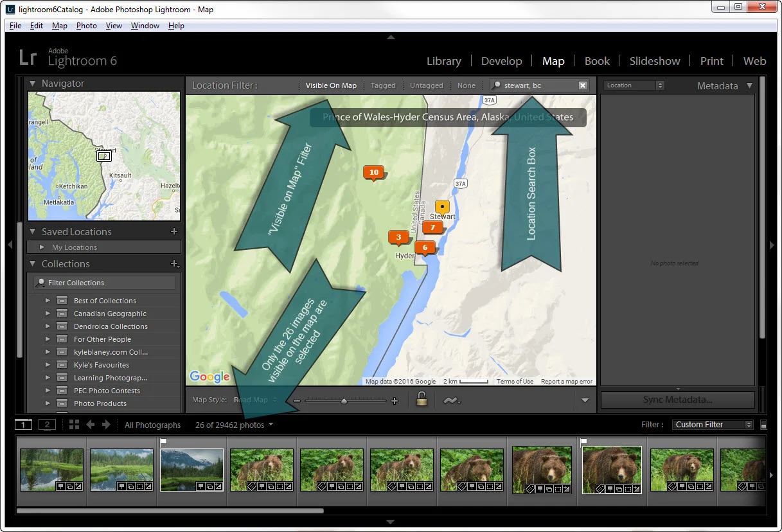Image resolution: width=782 pixels, height=532 pixels.
Task: Collapse the Metadata panel
Action: click(x=749, y=85)
